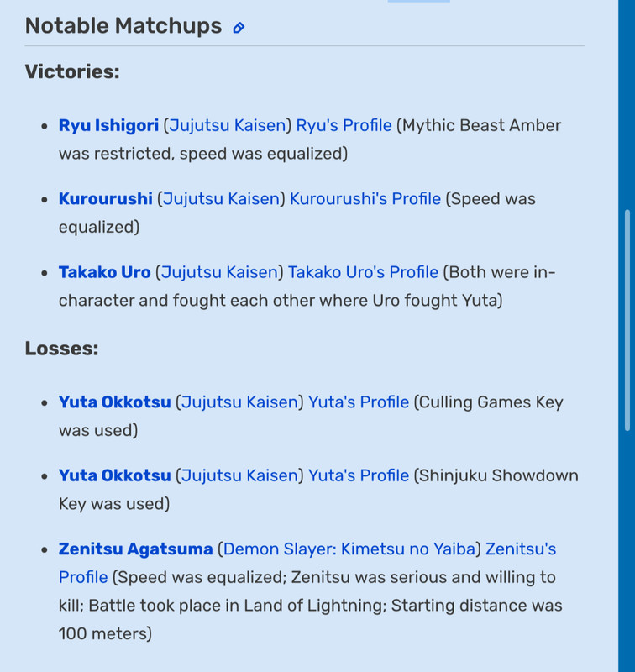This screenshot has height=672, width=635.
Task: Click the vertical scrollbar thumb on right edge
Action: [627, 320]
